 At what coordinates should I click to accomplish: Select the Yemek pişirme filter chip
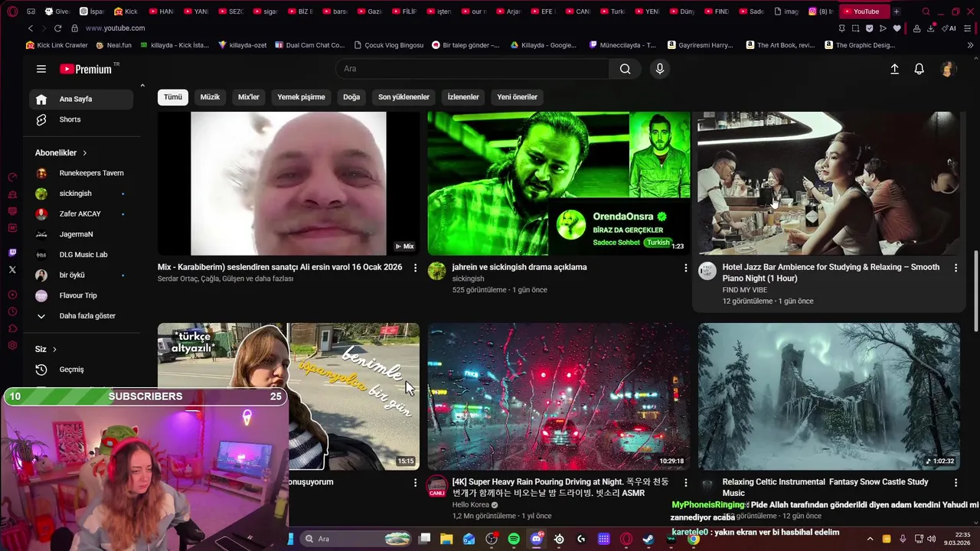(301, 97)
